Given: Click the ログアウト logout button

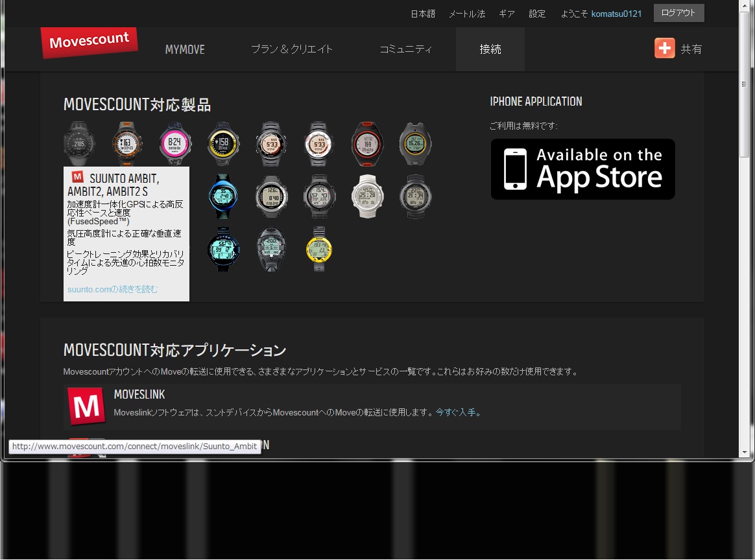Looking at the screenshot, I should tap(679, 13).
